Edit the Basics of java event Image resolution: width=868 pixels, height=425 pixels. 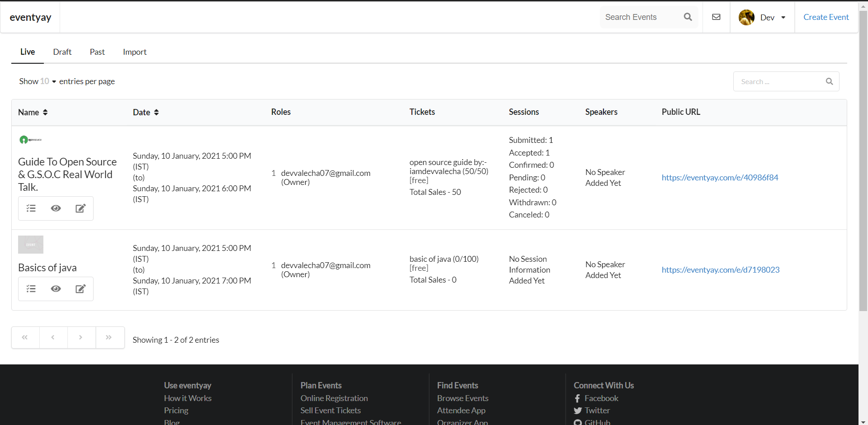coord(80,289)
